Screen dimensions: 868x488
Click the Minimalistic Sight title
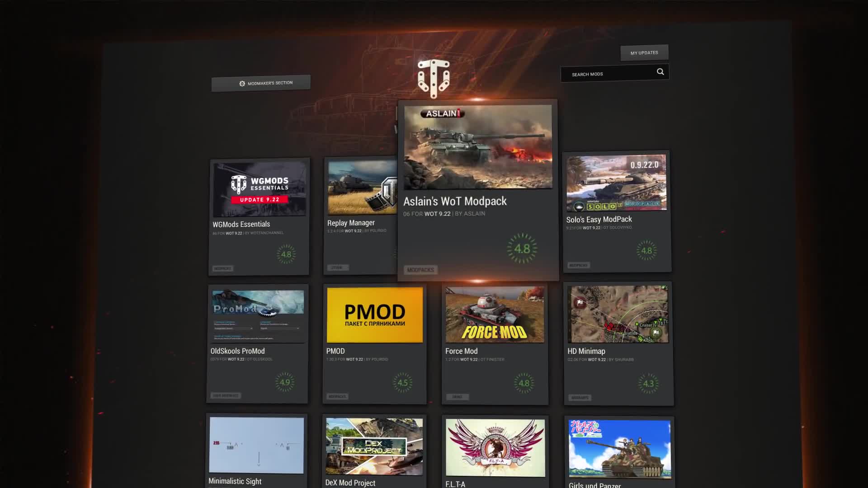pos(235,481)
